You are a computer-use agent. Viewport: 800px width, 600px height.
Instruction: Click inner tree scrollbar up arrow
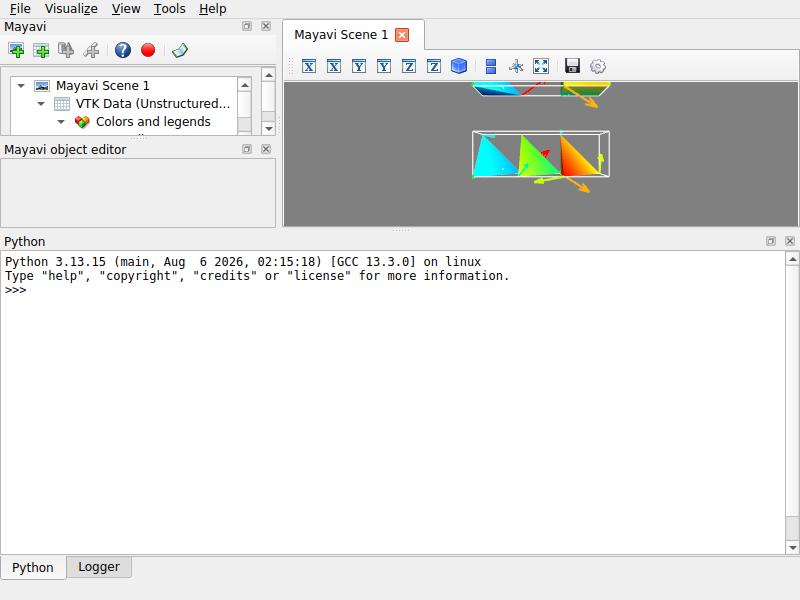[244, 85]
